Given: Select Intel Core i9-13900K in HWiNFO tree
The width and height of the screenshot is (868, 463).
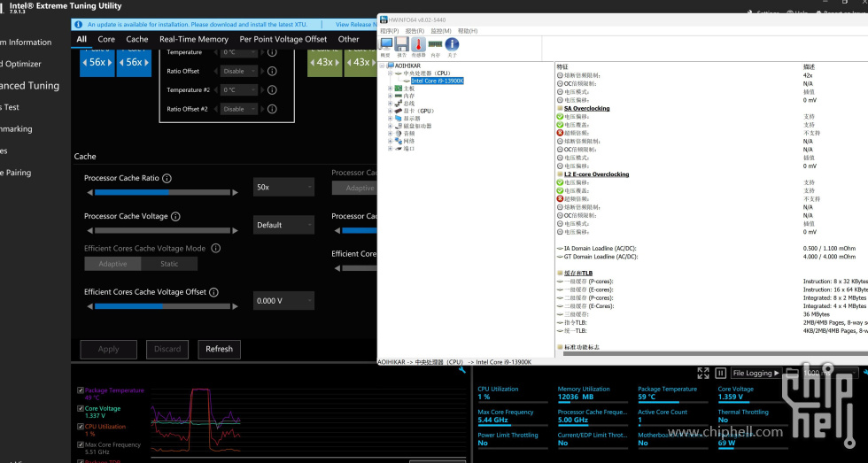Looking at the screenshot, I should pyautogui.click(x=438, y=81).
